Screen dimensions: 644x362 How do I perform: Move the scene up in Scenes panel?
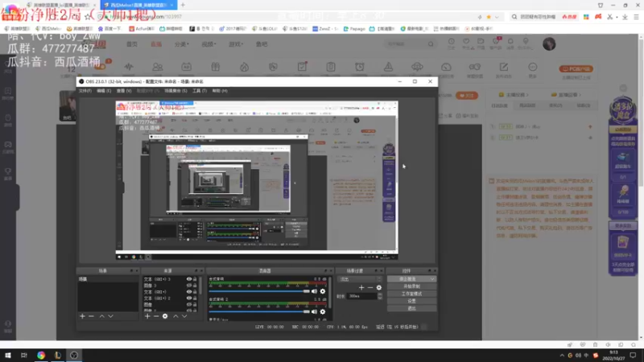102,316
